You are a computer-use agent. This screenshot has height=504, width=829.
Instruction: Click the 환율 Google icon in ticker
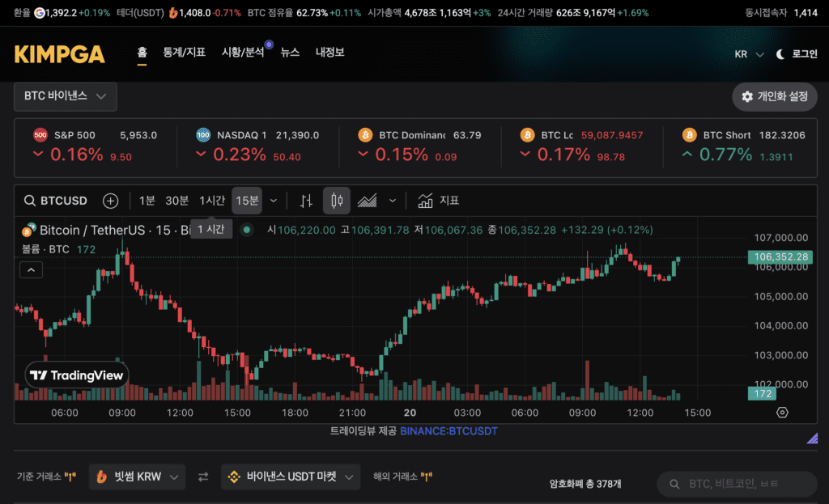[x=39, y=13]
